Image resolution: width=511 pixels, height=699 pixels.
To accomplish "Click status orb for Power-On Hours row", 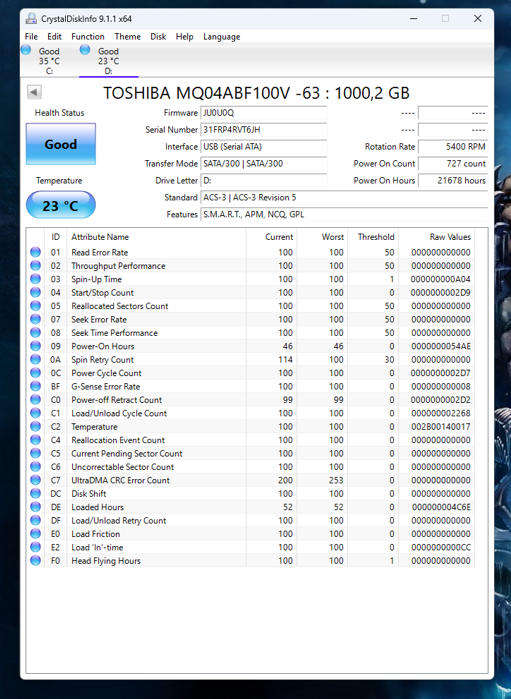I will [35, 346].
